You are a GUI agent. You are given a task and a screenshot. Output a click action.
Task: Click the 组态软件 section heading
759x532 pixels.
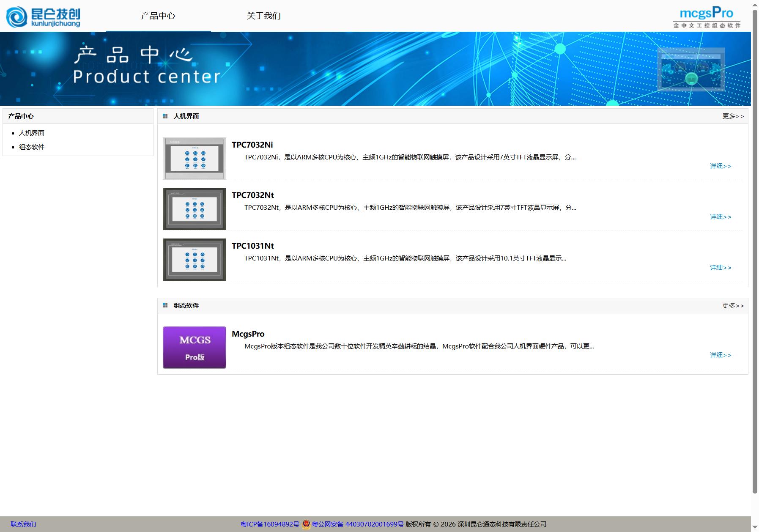pos(186,305)
